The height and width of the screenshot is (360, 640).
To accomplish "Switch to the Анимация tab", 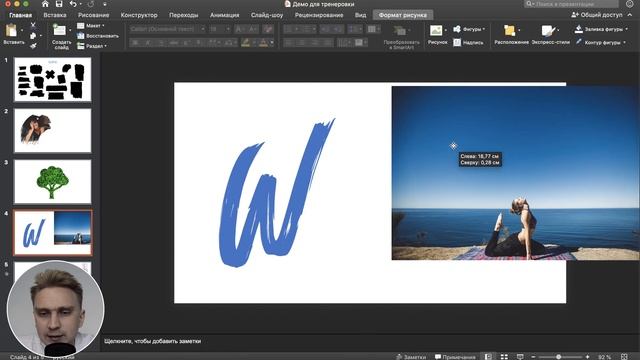I will point(224,15).
